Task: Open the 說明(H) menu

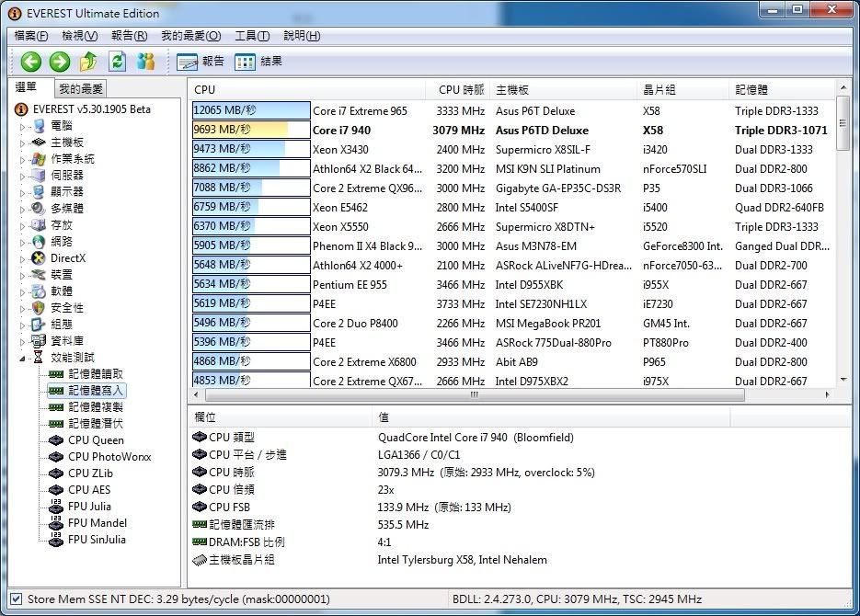Action: (302, 36)
